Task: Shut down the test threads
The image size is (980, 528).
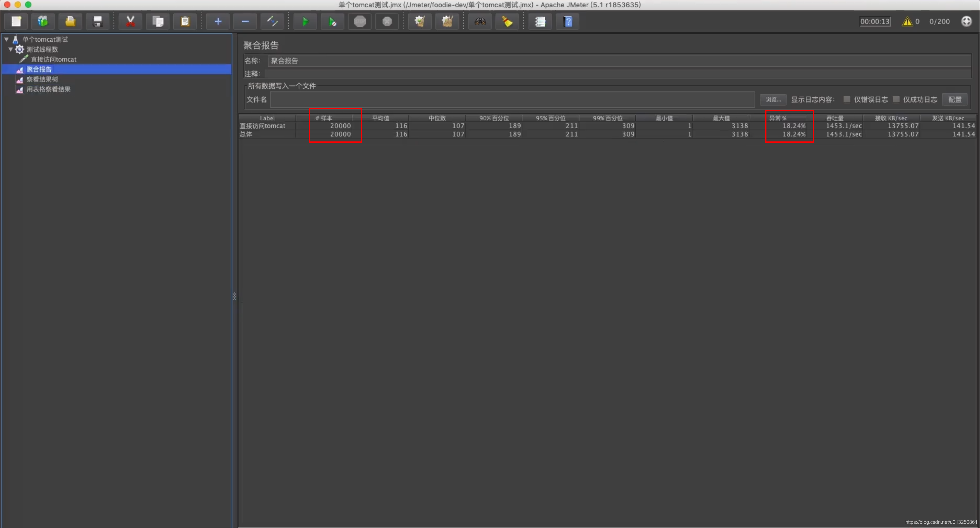Action: coord(387,21)
